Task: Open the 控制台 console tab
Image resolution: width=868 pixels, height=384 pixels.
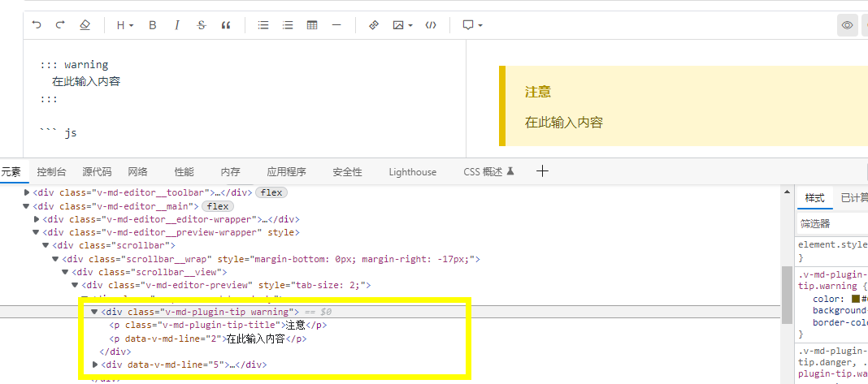Action: pyautogui.click(x=51, y=172)
